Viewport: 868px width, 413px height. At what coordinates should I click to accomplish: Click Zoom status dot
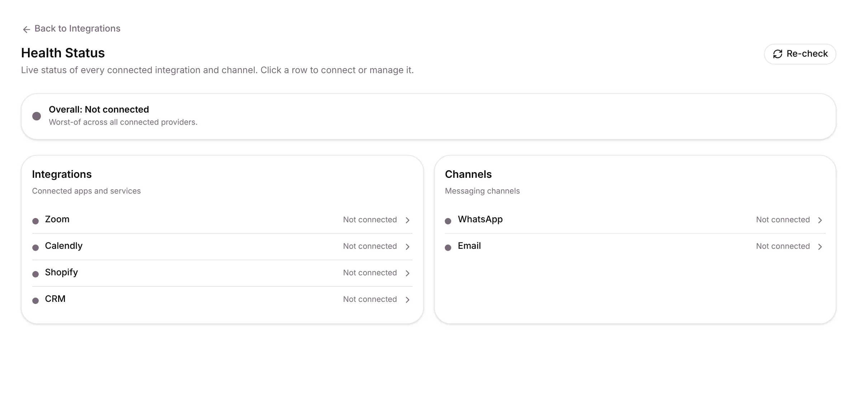click(x=36, y=221)
